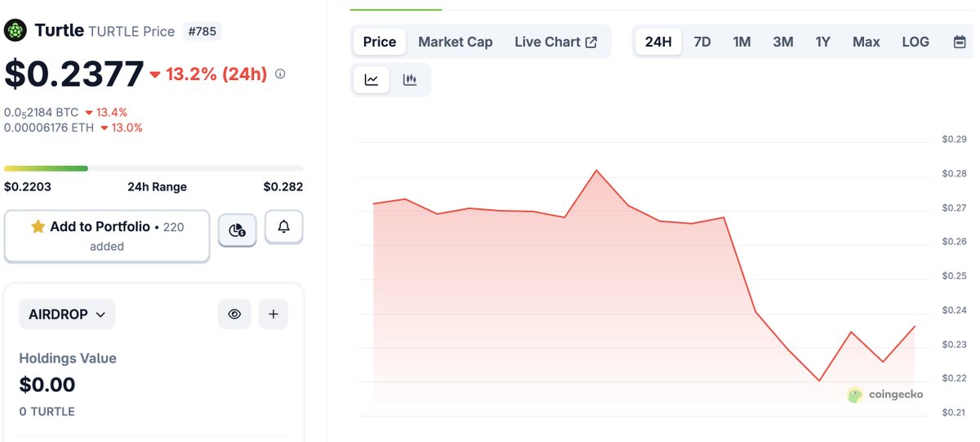Set a price alert with the bell icon

tap(283, 226)
